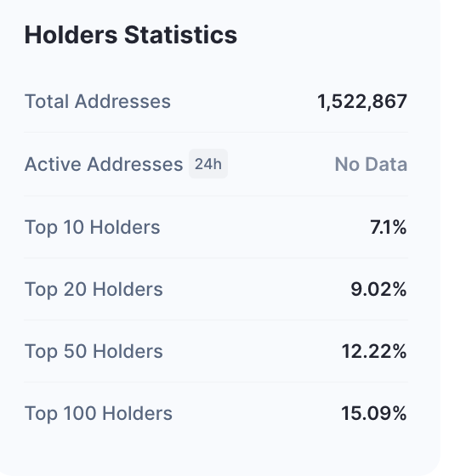This screenshot has width=466, height=476.
Task: Click the 9.02% value
Action: click(378, 289)
